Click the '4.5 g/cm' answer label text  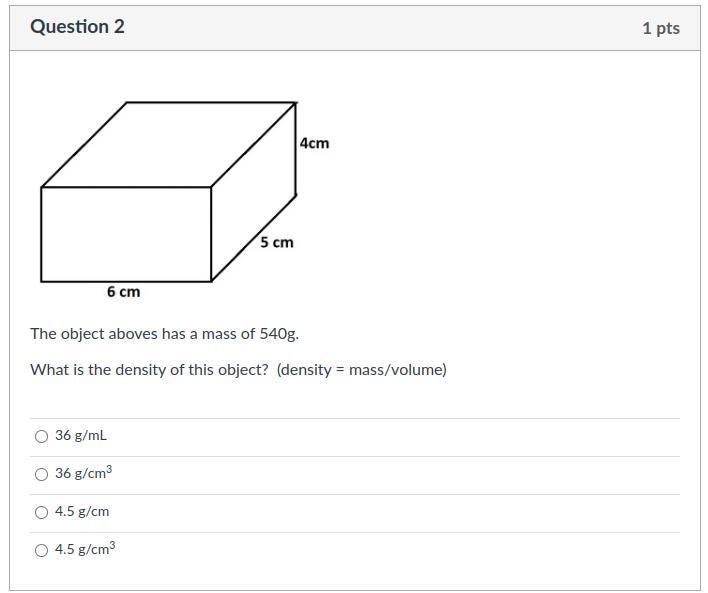pos(82,511)
